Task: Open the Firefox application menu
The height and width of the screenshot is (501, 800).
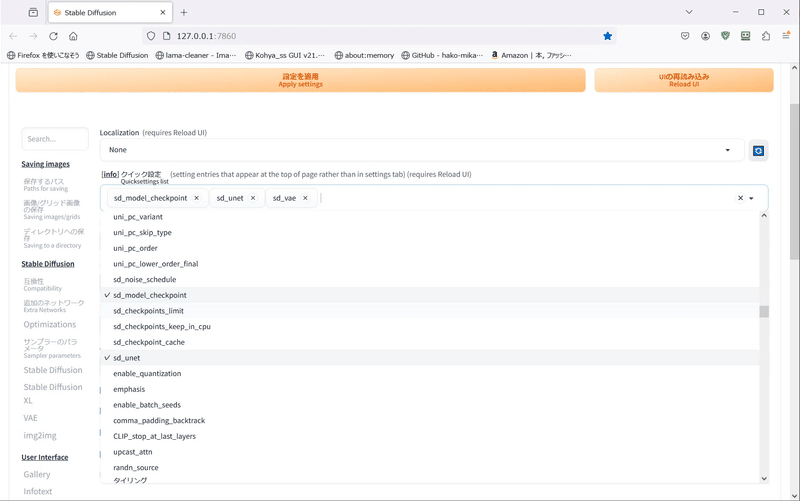Action: click(786, 36)
